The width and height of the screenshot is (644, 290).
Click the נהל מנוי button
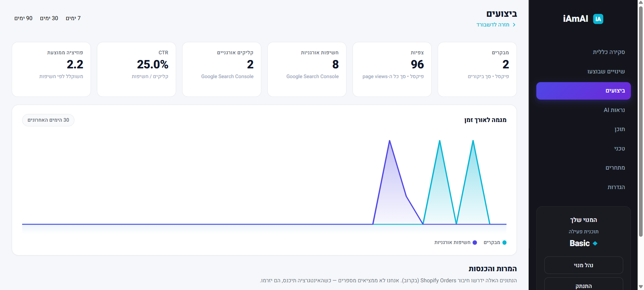click(584, 265)
